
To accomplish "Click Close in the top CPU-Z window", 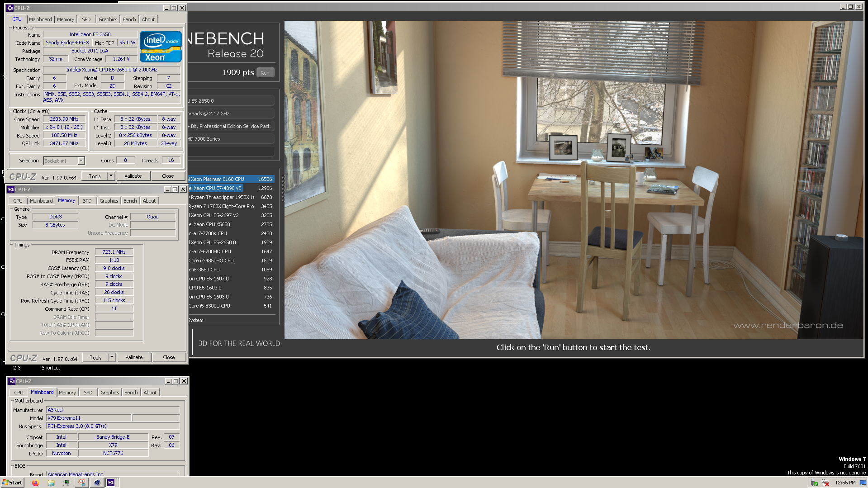I will tap(168, 176).
